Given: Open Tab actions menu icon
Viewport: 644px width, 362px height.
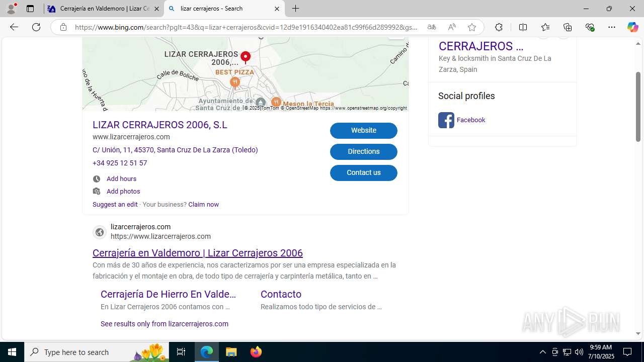Looking at the screenshot, I should 30,9.
